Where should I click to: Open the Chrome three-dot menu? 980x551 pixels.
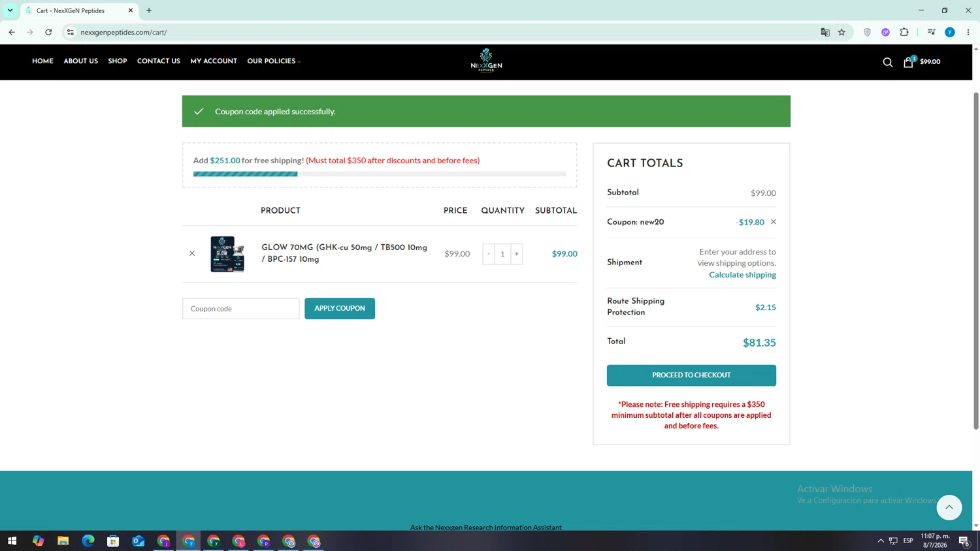pyautogui.click(x=968, y=32)
